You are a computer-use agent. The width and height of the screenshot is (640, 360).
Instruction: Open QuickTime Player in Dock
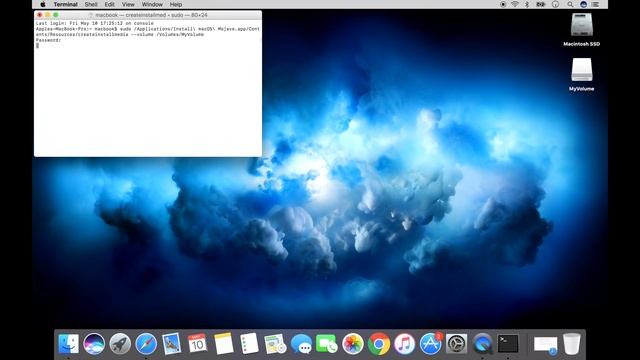pyautogui.click(x=482, y=344)
